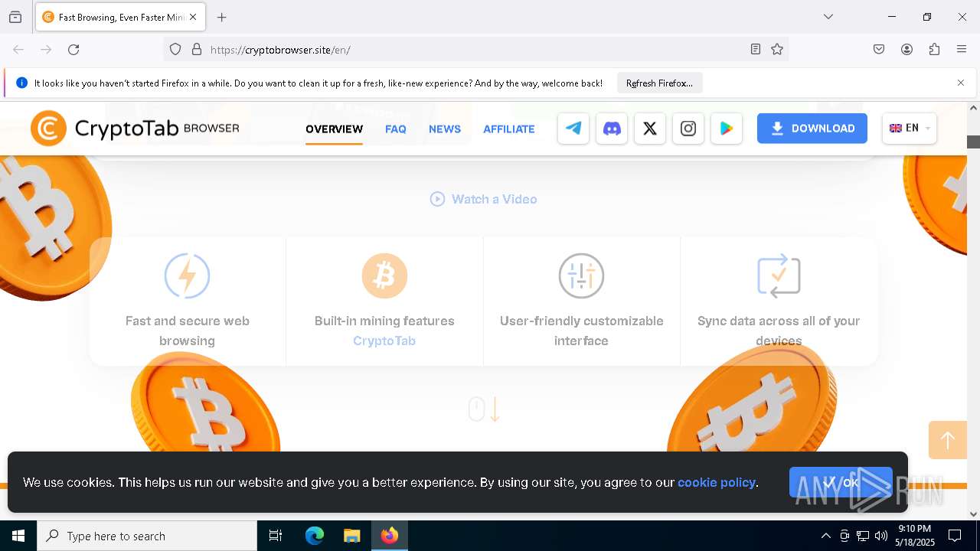This screenshot has width=980, height=551.
Task: Expand the EN language selector
Action: click(x=910, y=129)
